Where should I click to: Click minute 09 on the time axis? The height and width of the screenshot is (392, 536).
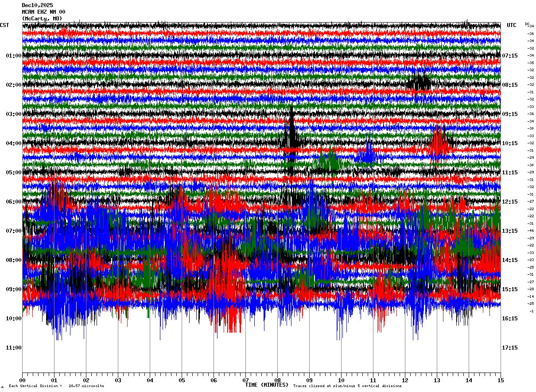click(x=309, y=380)
